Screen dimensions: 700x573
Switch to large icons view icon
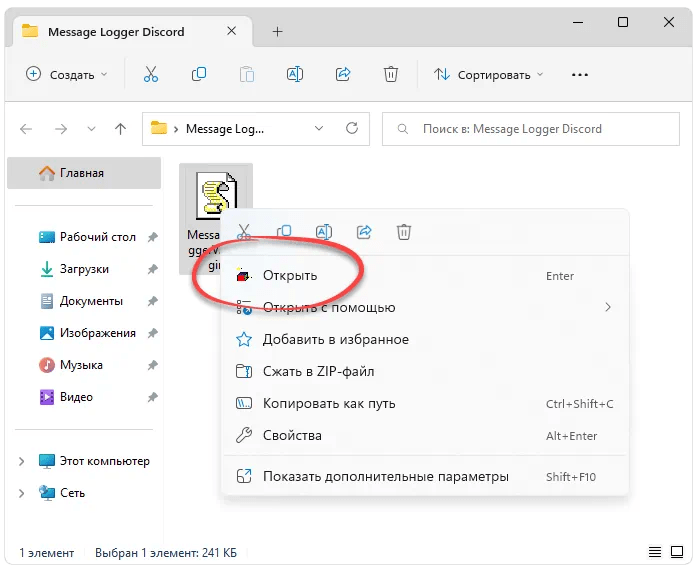click(677, 552)
